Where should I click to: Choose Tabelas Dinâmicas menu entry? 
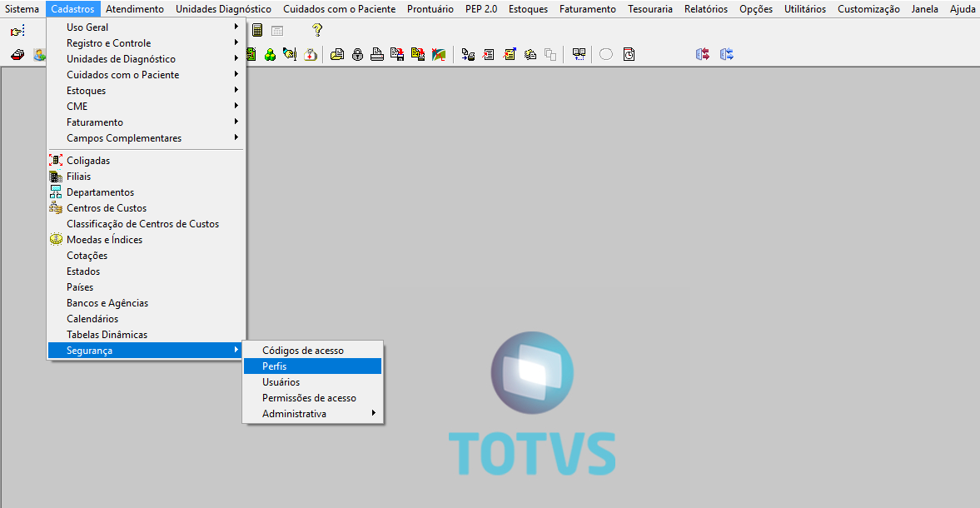point(145,335)
